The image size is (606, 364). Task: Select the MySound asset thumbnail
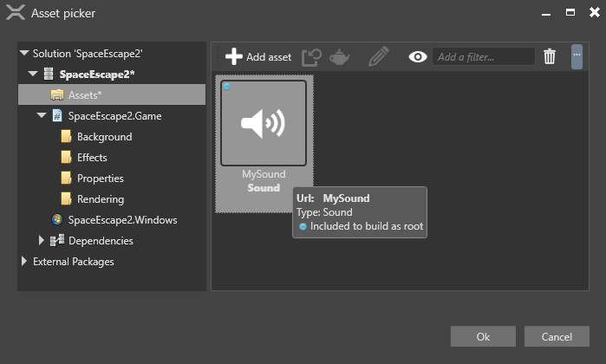[x=264, y=124]
